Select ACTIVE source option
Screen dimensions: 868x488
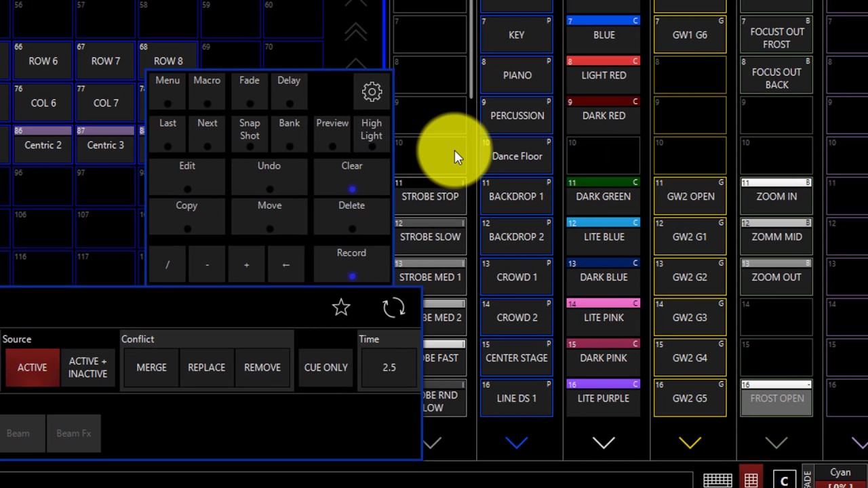(32, 367)
